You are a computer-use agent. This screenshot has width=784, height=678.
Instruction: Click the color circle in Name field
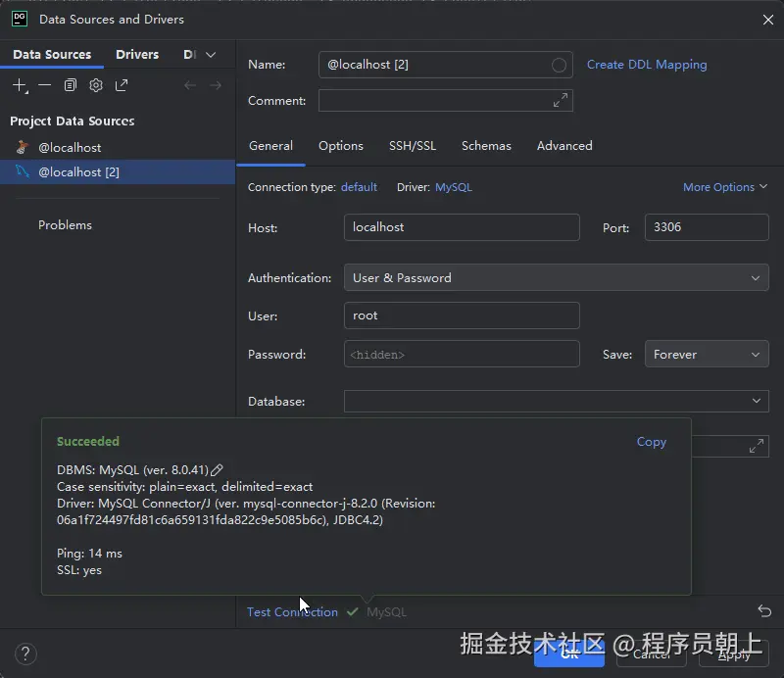(559, 65)
